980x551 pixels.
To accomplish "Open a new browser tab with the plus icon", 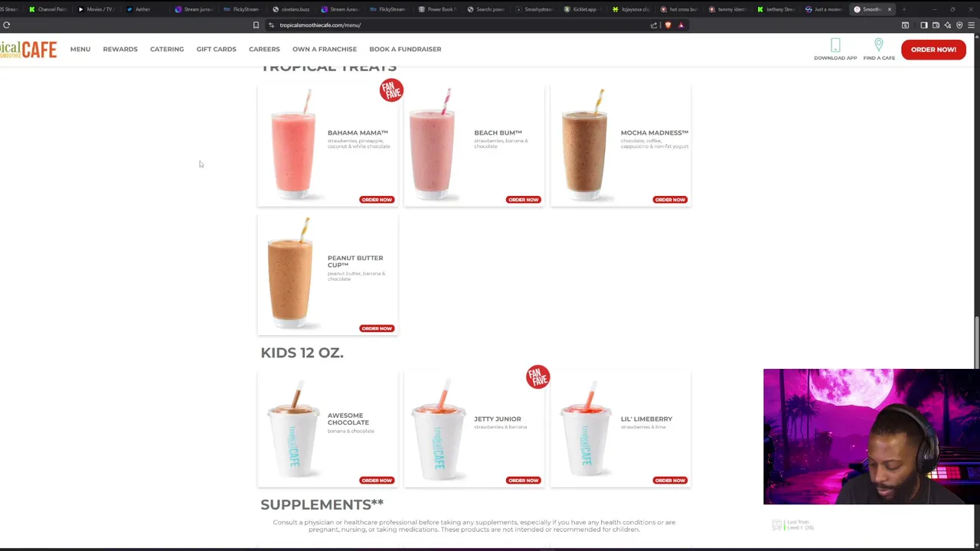I will 904,9.
